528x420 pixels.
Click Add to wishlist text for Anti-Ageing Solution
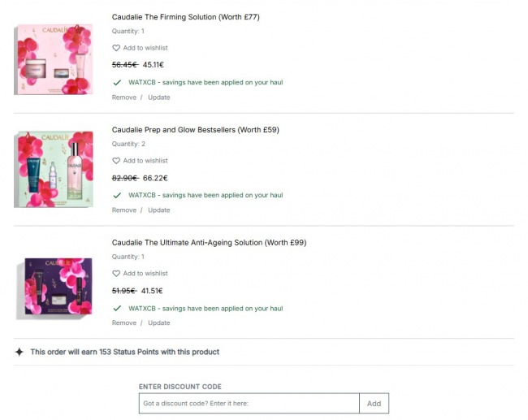(145, 274)
